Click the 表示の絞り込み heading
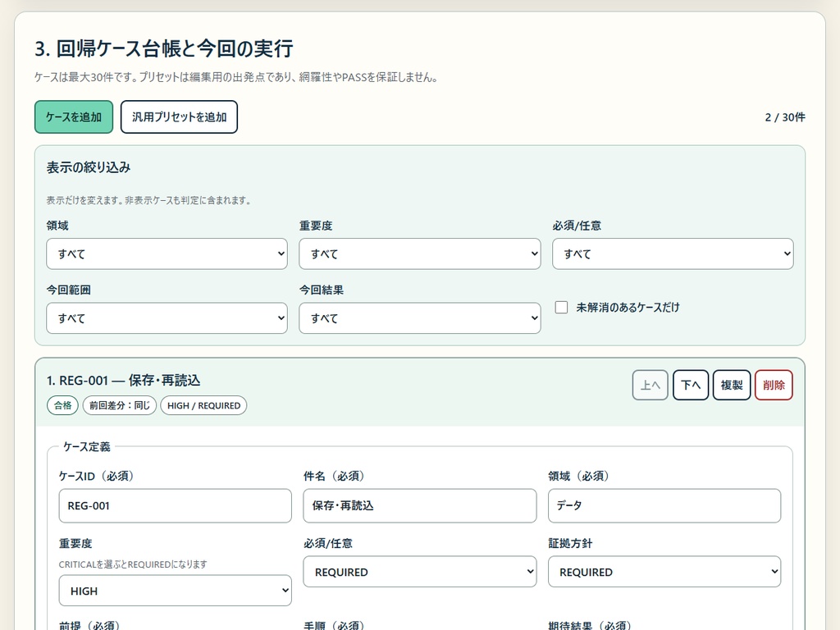Screen dimensions: 840x630 tap(89, 167)
